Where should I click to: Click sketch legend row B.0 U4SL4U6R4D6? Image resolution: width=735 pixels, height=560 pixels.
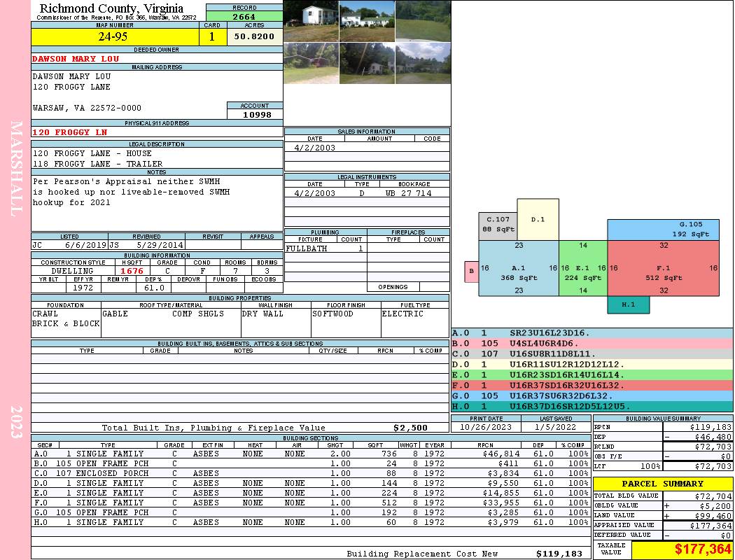(592, 344)
